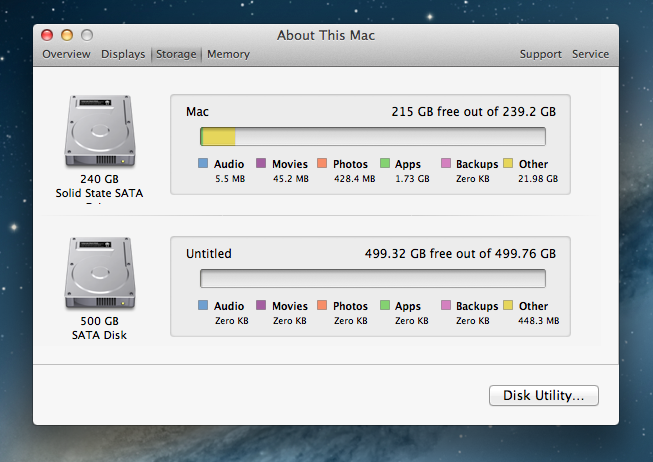Click the '1.73 GB' Apps value

[412, 179]
